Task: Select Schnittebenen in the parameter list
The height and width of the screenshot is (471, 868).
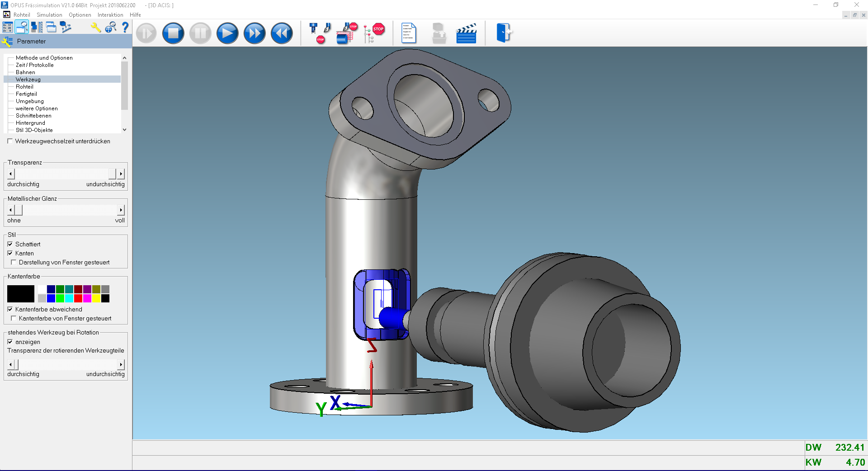Action: coord(33,116)
